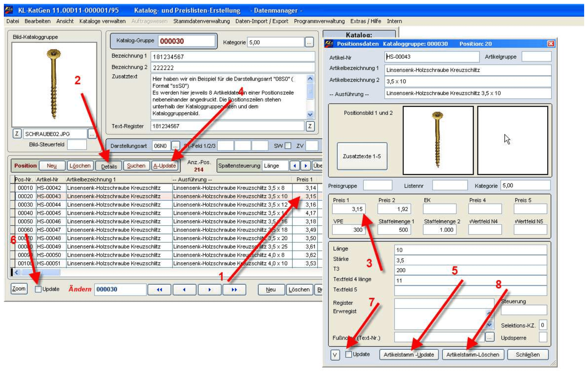This screenshot has height=380, width=588.
Task: Click Schließen button
Action: pos(528,355)
